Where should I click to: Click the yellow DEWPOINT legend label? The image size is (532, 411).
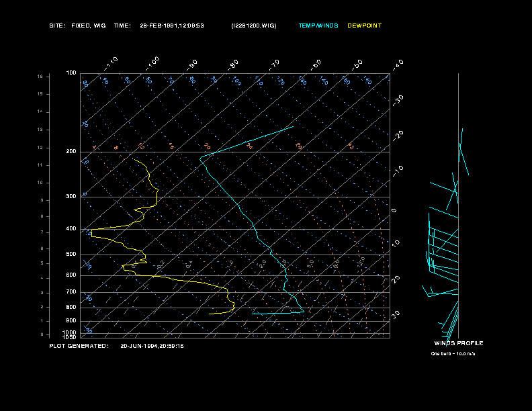(364, 26)
